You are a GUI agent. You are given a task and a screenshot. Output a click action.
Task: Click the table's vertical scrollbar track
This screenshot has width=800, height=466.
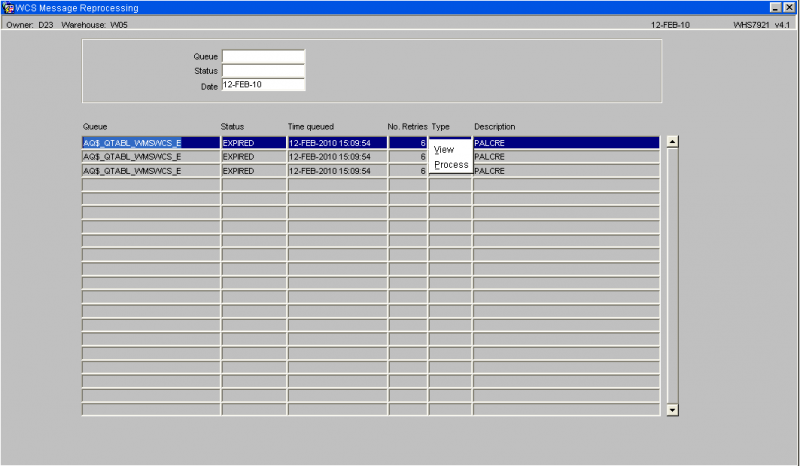click(x=672, y=276)
